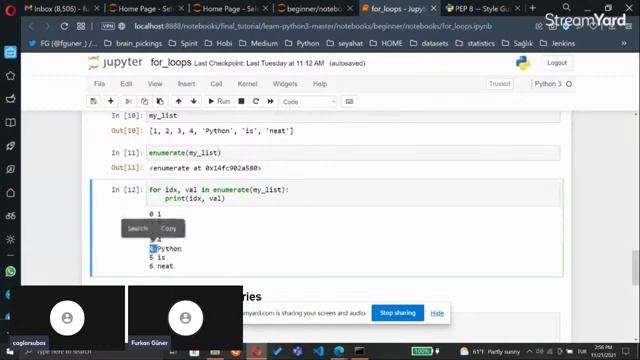Click inside the for idx, val loop cell
The height and width of the screenshot is (360, 640).
coord(353,194)
